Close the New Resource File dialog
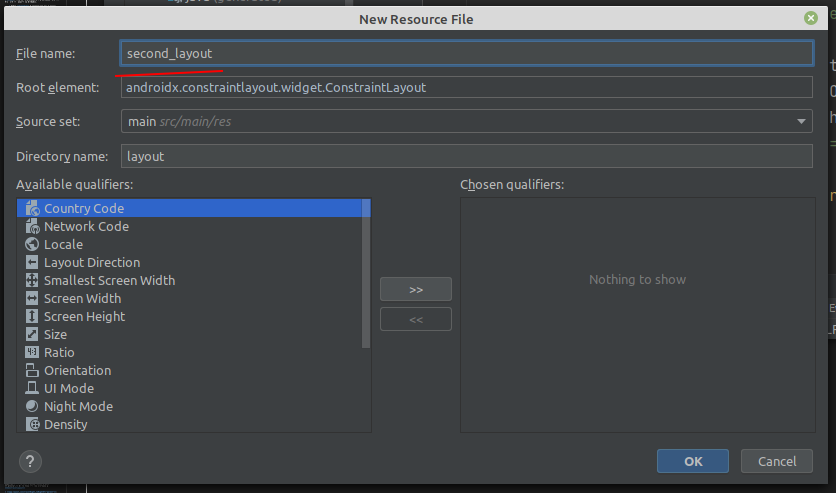836x493 pixels. click(810, 18)
